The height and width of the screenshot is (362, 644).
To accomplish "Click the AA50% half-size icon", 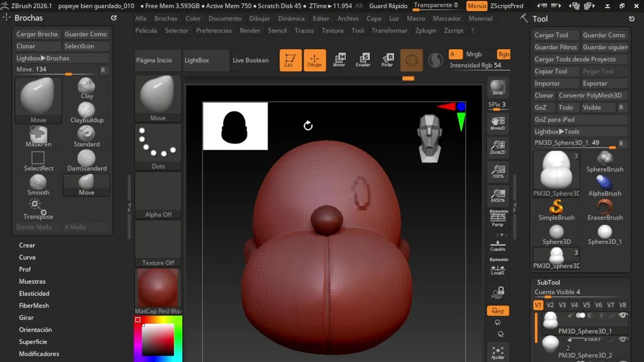I will 498,196.
